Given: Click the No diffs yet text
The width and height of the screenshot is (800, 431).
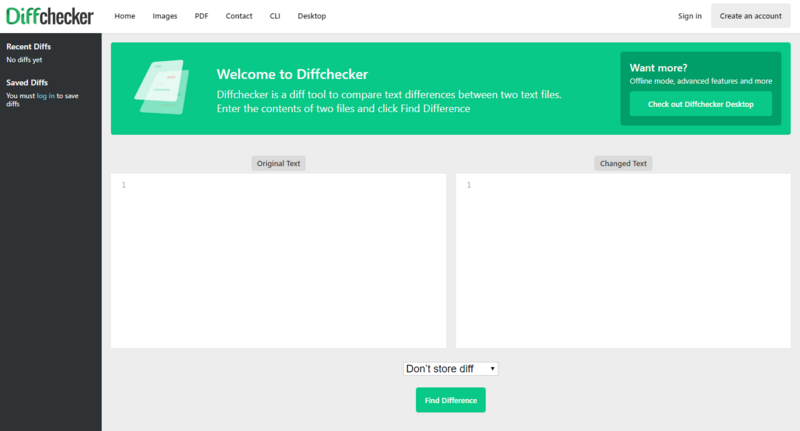Looking at the screenshot, I should pos(24,60).
